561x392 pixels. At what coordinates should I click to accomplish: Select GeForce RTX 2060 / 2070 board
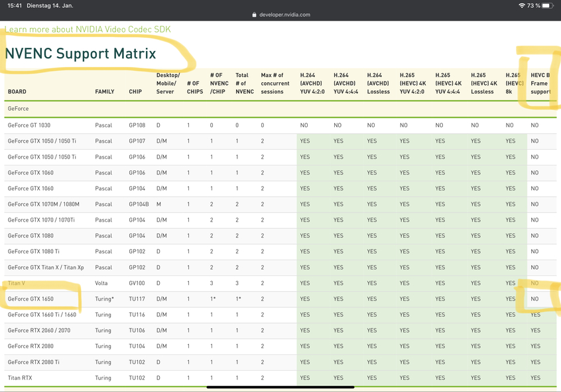pyautogui.click(x=39, y=330)
